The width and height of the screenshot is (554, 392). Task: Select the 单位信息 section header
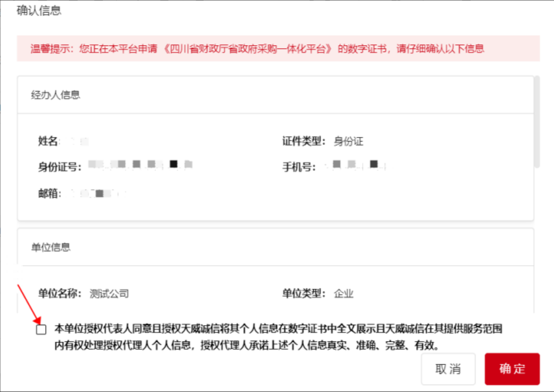(x=51, y=247)
